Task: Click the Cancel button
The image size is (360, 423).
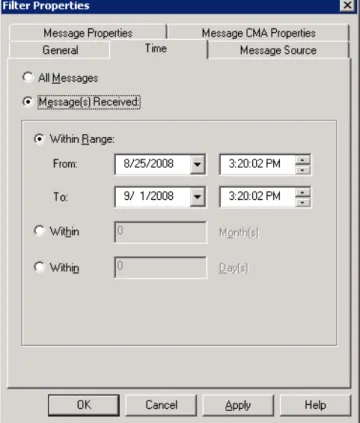Action: point(161,405)
